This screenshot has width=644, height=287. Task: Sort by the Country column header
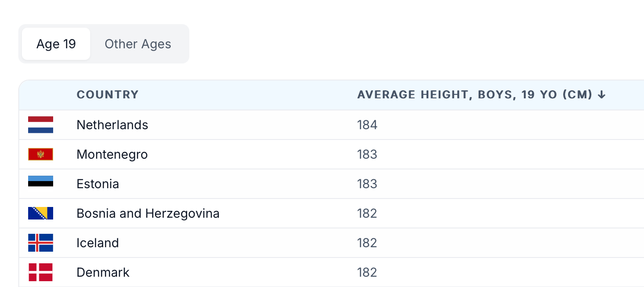tap(108, 95)
